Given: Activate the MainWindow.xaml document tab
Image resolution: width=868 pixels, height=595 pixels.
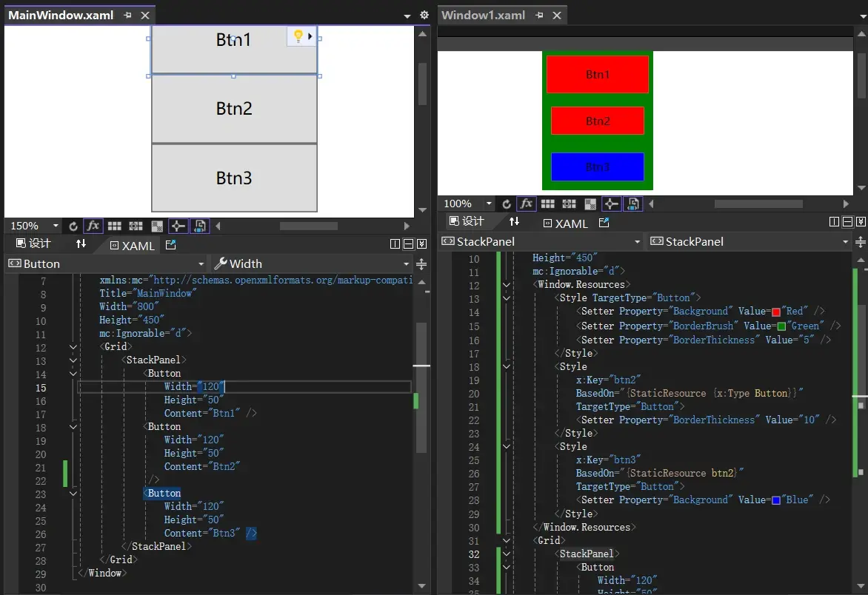Looking at the screenshot, I should pos(61,15).
